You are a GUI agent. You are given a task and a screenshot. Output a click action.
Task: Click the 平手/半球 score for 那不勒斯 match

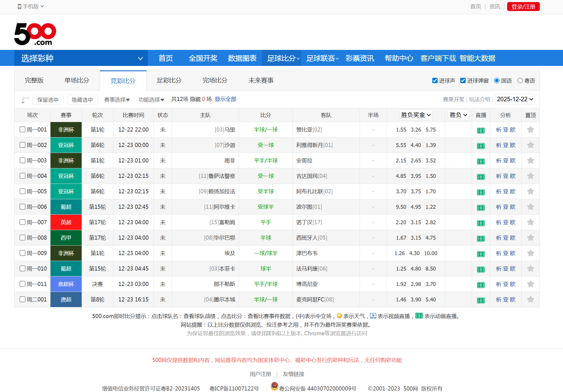[266, 284]
